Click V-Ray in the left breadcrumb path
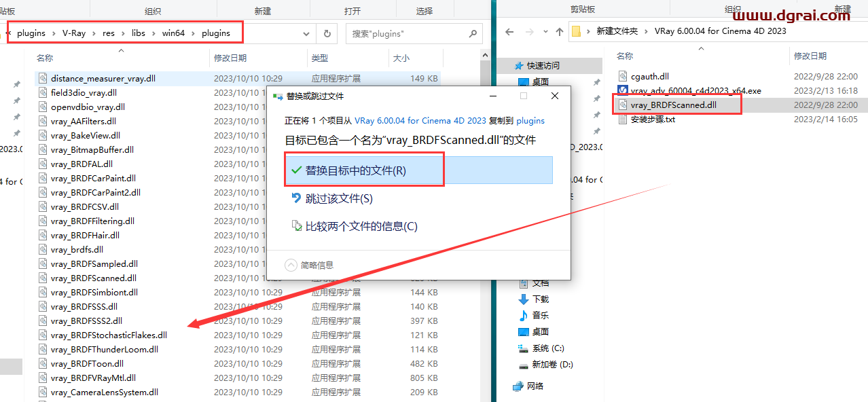 [x=74, y=33]
